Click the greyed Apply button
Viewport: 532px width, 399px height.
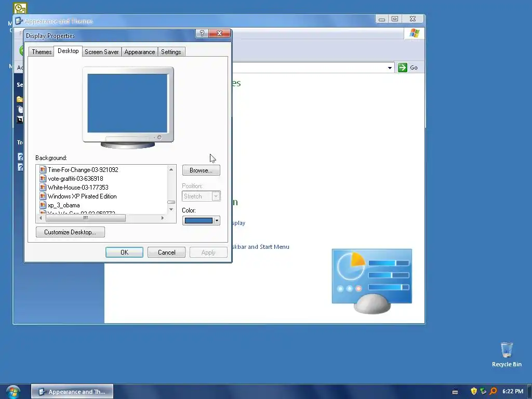pos(208,252)
